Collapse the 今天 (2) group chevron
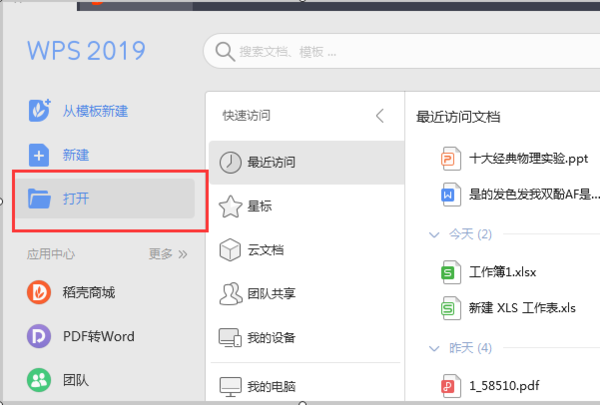The height and width of the screenshot is (405, 600). (x=434, y=234)
